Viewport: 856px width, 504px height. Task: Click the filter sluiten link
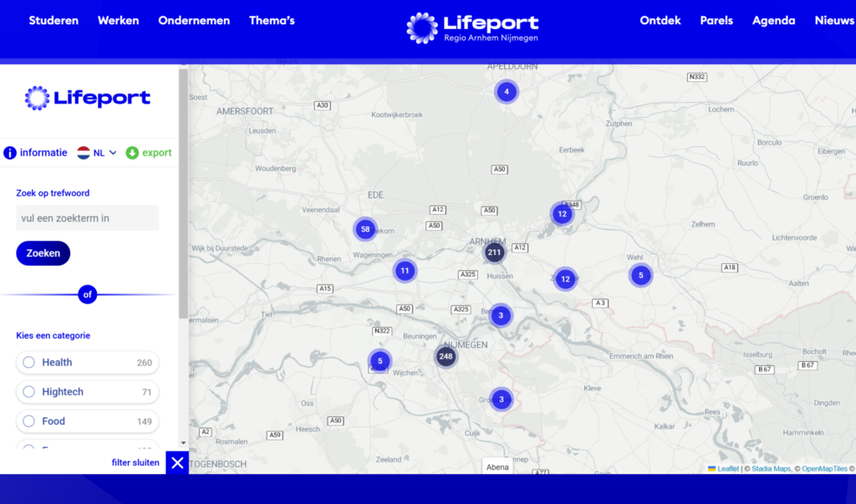tap(135, 462)
